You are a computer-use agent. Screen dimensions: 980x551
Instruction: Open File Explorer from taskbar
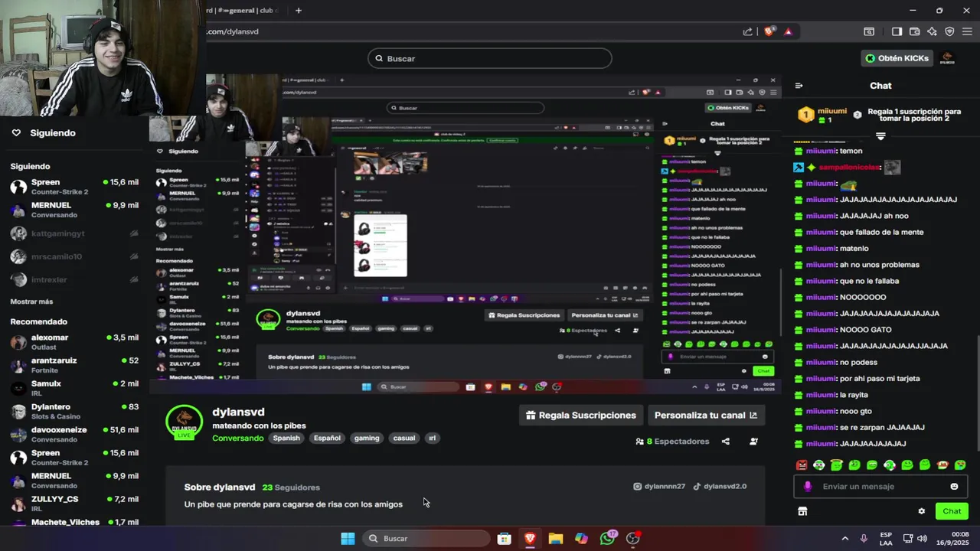coord(556,539)
